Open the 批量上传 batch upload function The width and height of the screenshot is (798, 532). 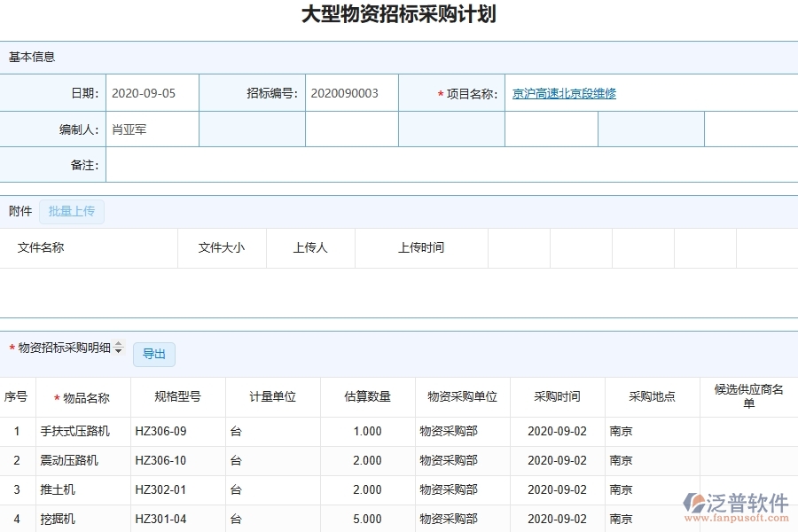[72, 211]
